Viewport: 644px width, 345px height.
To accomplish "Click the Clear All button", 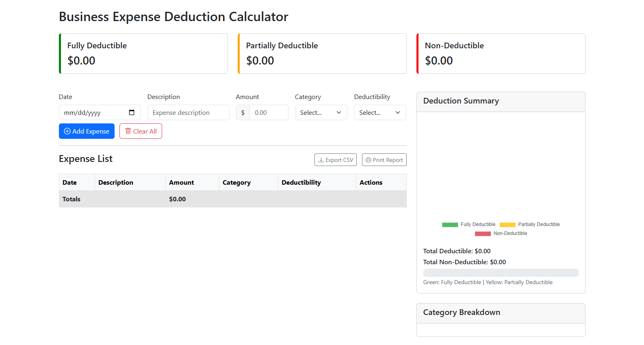I will (141, 131).
